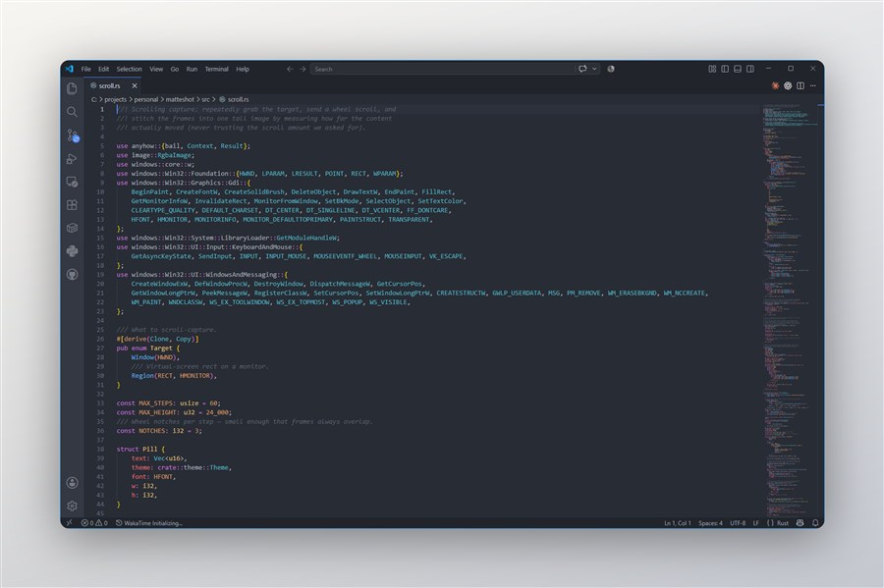Screen dimensions: 884x588
Task: Open the matteshot breadcrumb segment
Action: point(180,99)
